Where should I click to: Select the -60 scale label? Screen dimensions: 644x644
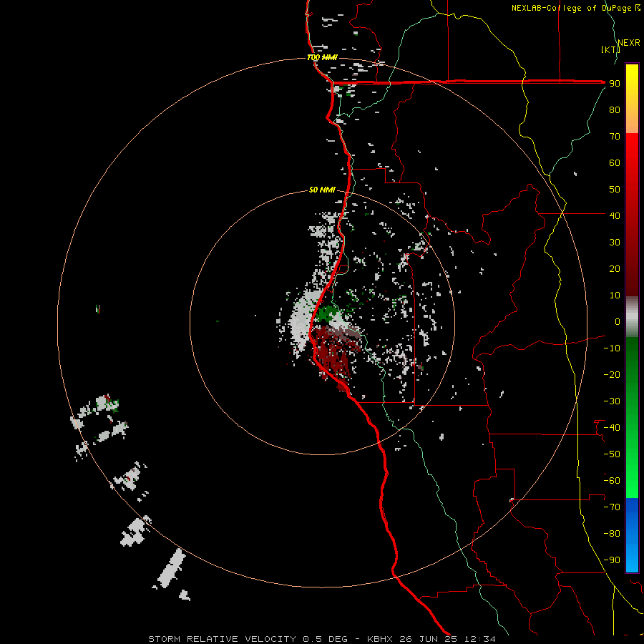[x=612, y=481]
